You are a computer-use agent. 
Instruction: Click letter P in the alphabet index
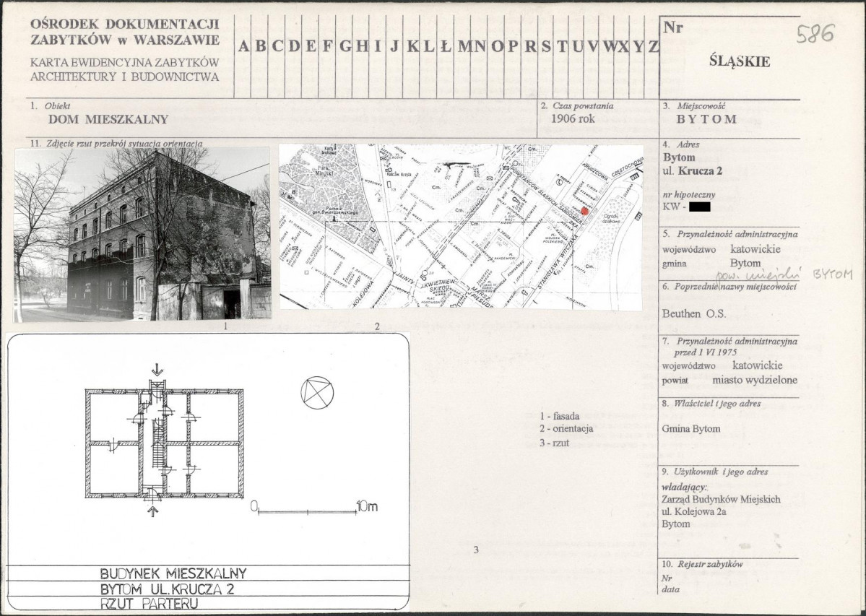514,47
